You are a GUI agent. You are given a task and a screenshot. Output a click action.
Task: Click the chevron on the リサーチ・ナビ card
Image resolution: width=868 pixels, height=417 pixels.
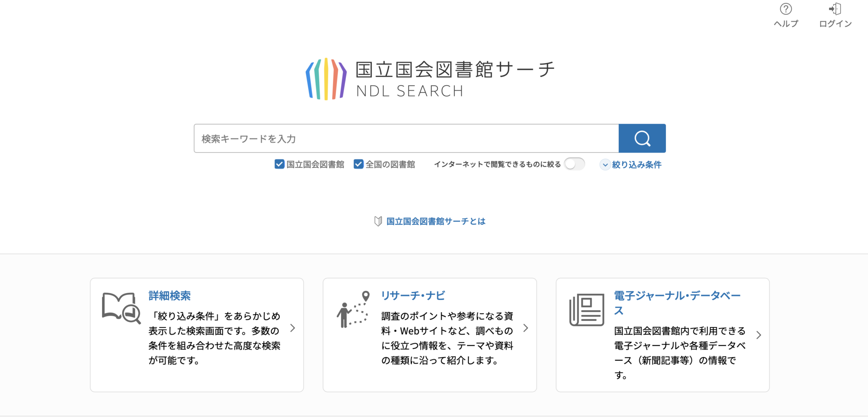[x=526, y=328]
